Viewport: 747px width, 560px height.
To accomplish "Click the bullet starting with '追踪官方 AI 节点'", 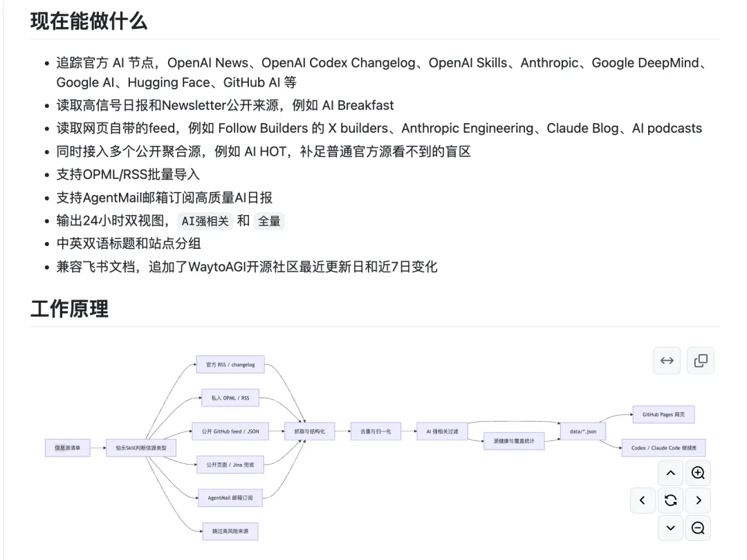I will [384, 73].
